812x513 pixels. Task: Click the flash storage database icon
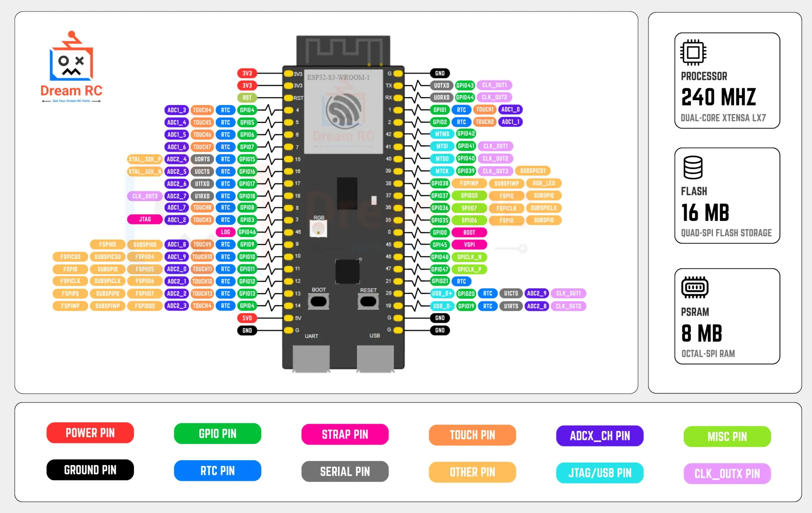693,167
